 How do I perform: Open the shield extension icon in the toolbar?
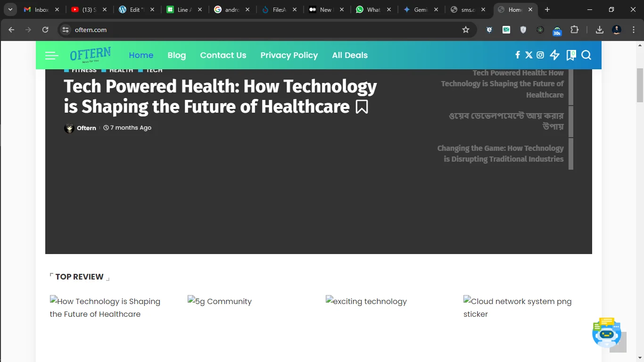pyautogui.click(x=523, y=29)
